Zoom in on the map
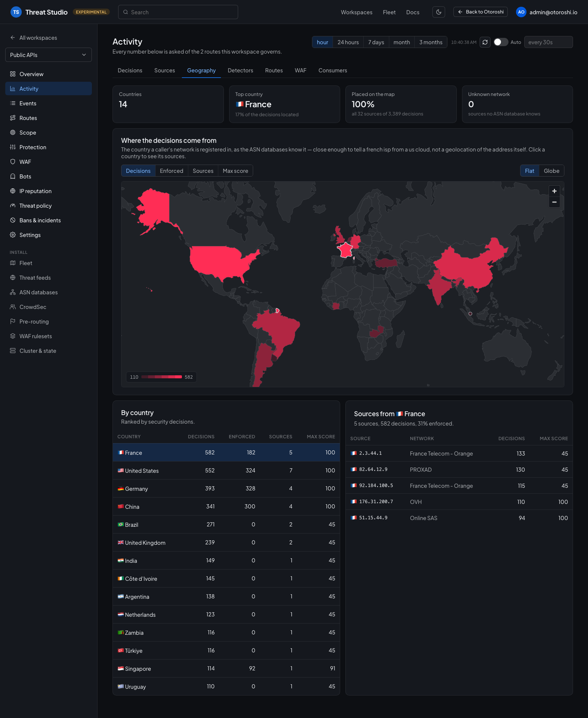This screenshot has width=588, height=718. coord(554,191)
